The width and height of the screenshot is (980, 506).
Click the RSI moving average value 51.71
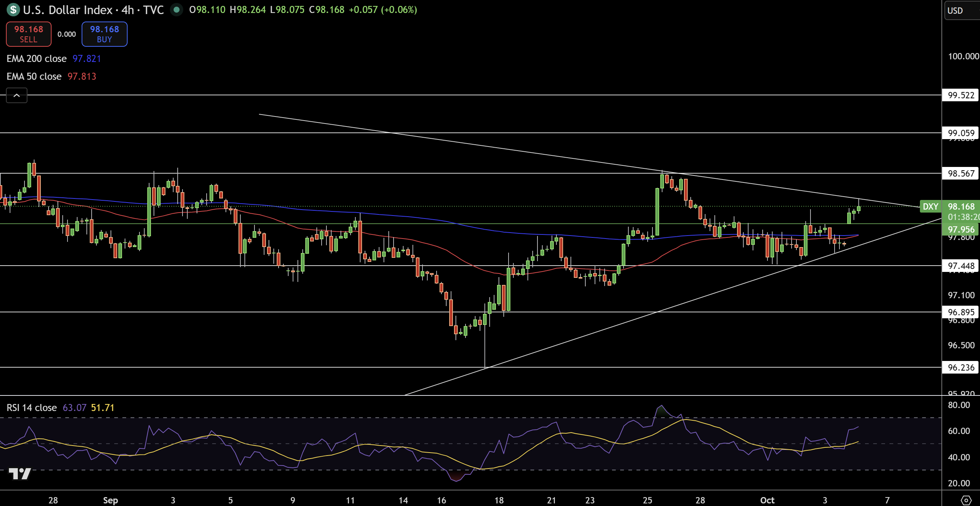click(103, 408)
